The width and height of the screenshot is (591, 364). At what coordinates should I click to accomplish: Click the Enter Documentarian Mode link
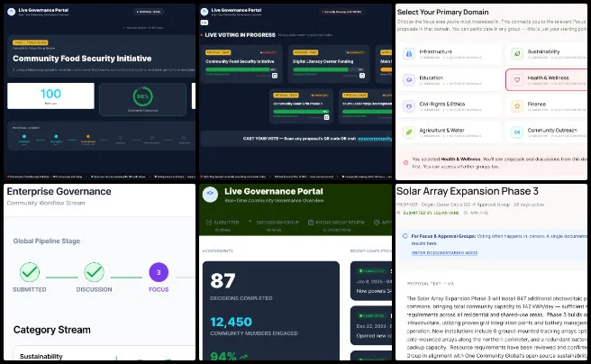pyautogui.click(x=444, y=253)
